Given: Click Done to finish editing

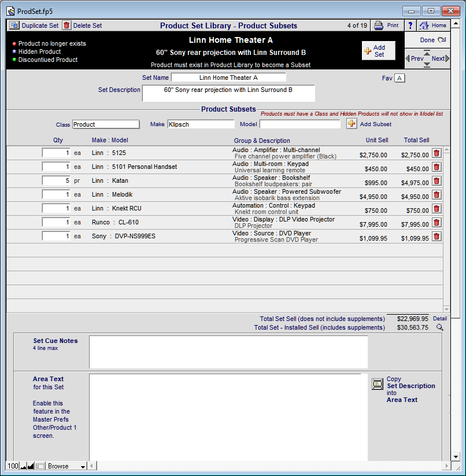Looking at the screenshot, I should (427, 40).
